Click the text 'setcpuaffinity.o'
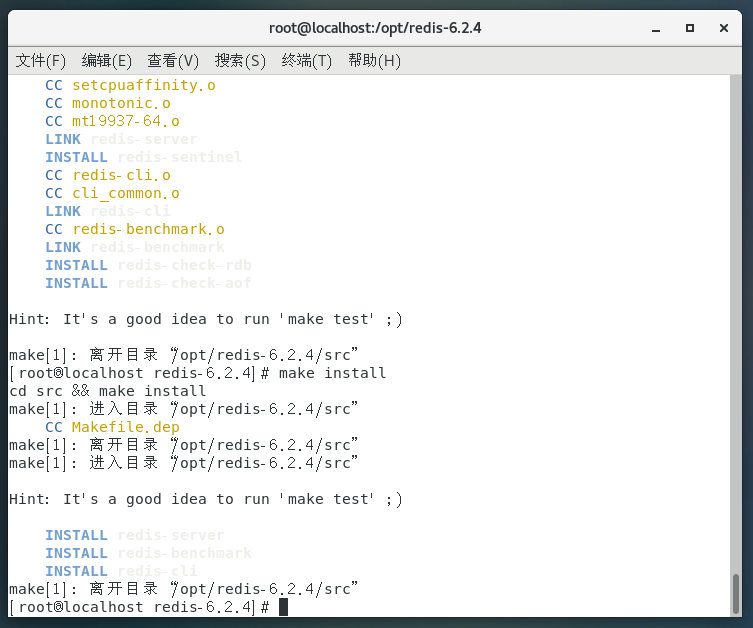The height and width of the screenshot is (628, 753). [x=144, y=85]
